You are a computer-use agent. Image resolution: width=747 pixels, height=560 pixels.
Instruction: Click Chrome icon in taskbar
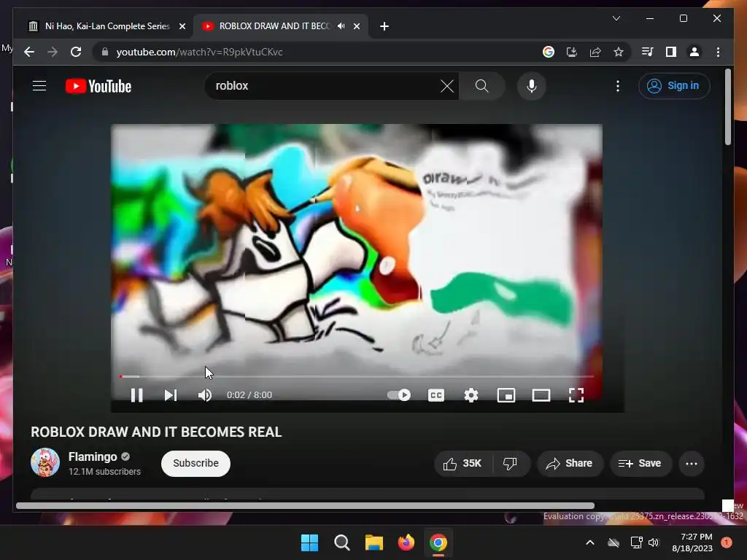[438, 542]
